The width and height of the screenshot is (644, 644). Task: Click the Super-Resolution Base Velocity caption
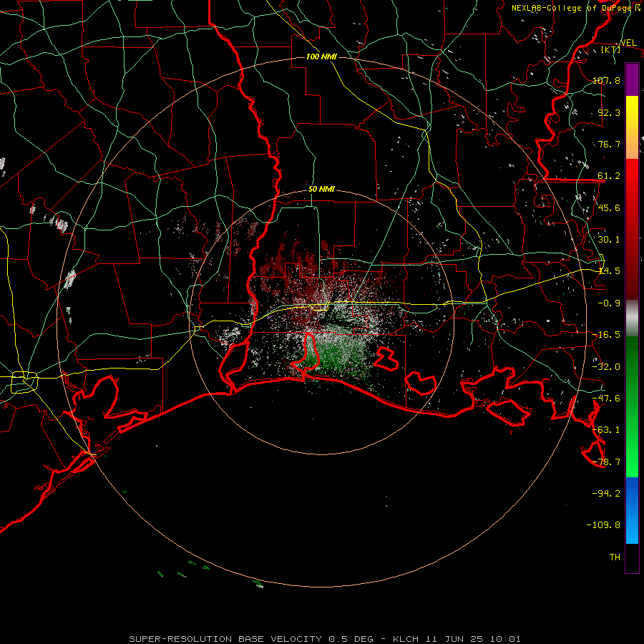click(x=324, y=639)
